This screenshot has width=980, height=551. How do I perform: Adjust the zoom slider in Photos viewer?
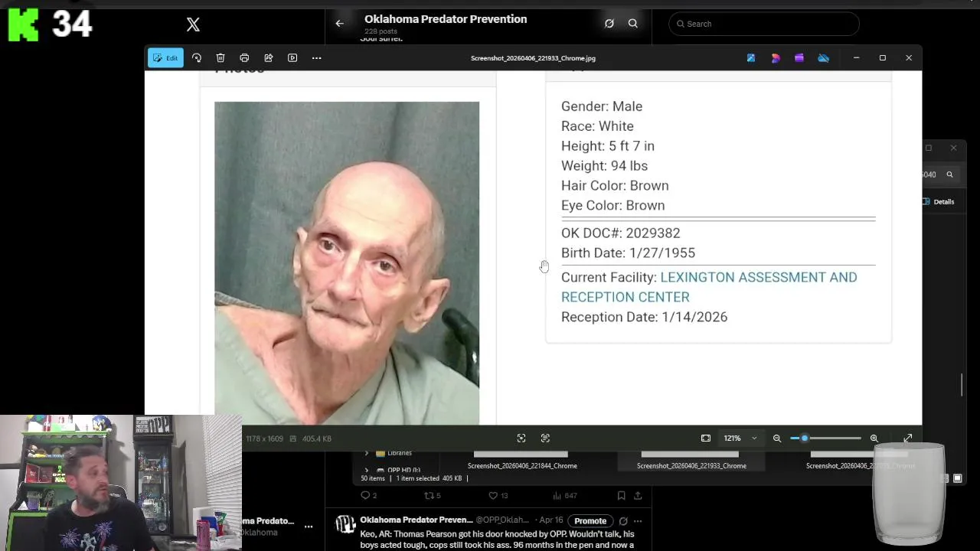(825, 439)
